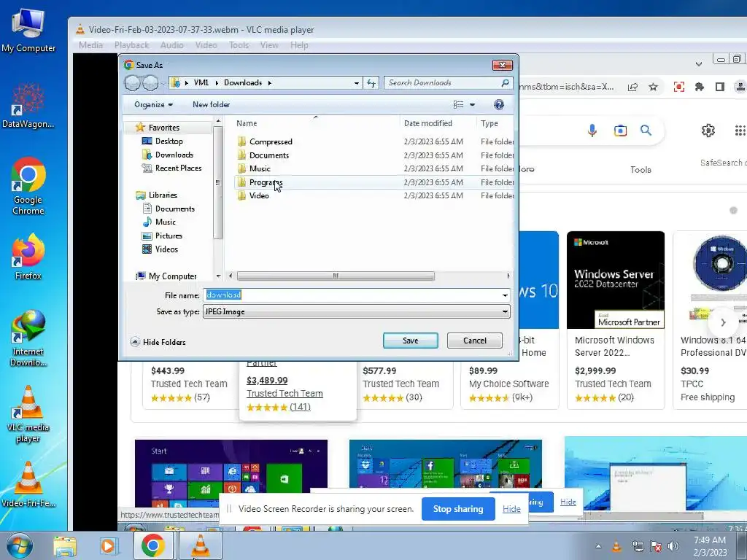Click Cancel in the Save As dialog
The width and height of the screenshot is (747, 560).
[x=474, y=341]
